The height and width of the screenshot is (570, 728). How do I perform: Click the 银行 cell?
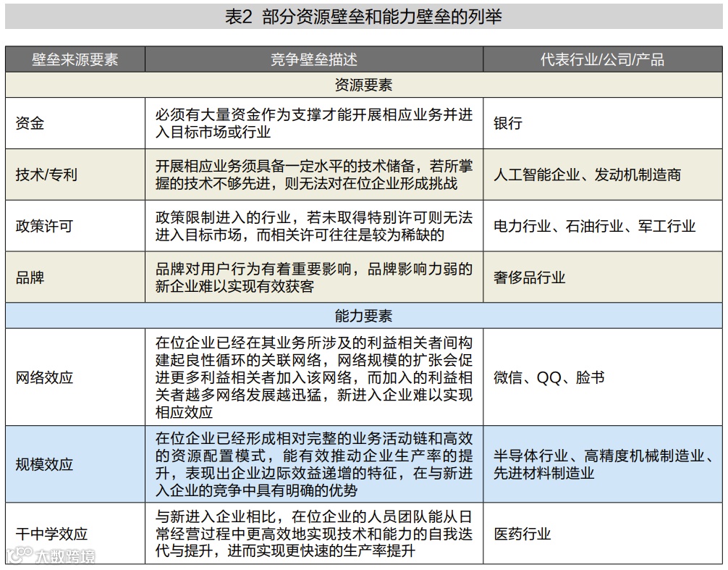[x=603, y=123]
